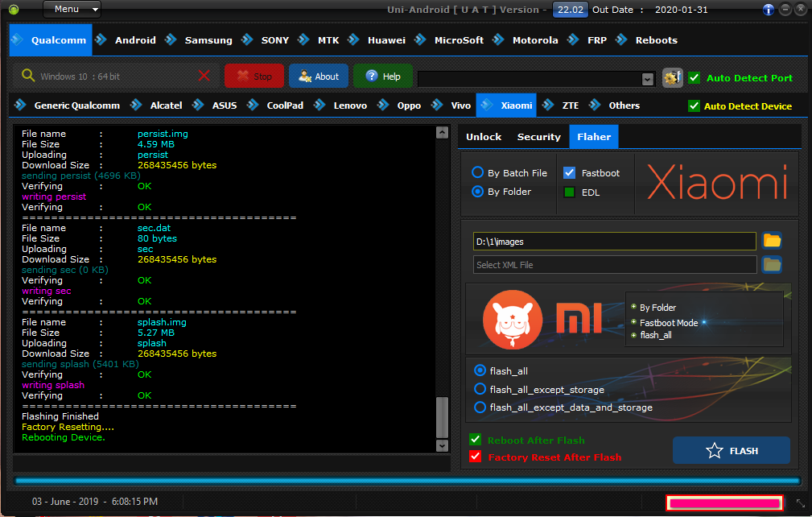Click the version number 22.02 box
The image size is (812, 517).
pyautogui.click(x=570, y=10)
